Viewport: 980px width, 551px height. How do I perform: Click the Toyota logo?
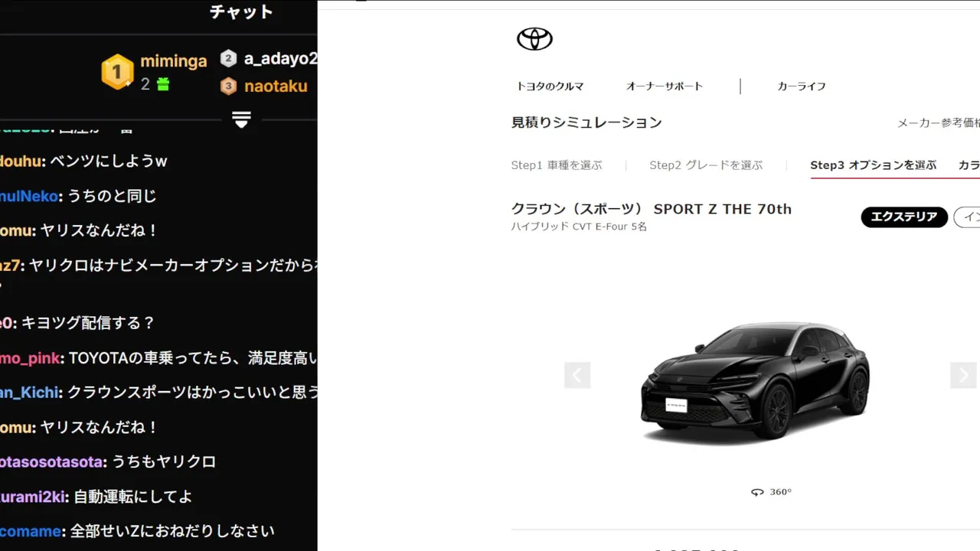534,39
